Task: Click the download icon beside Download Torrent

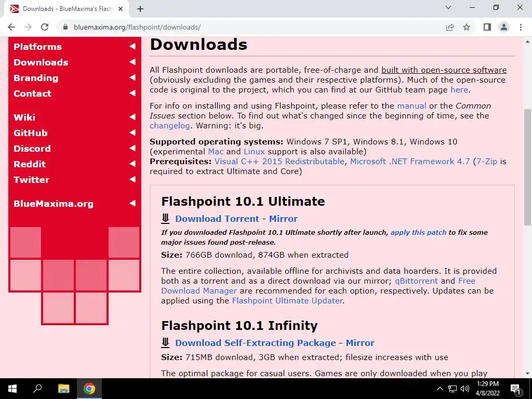Action: 165,219
